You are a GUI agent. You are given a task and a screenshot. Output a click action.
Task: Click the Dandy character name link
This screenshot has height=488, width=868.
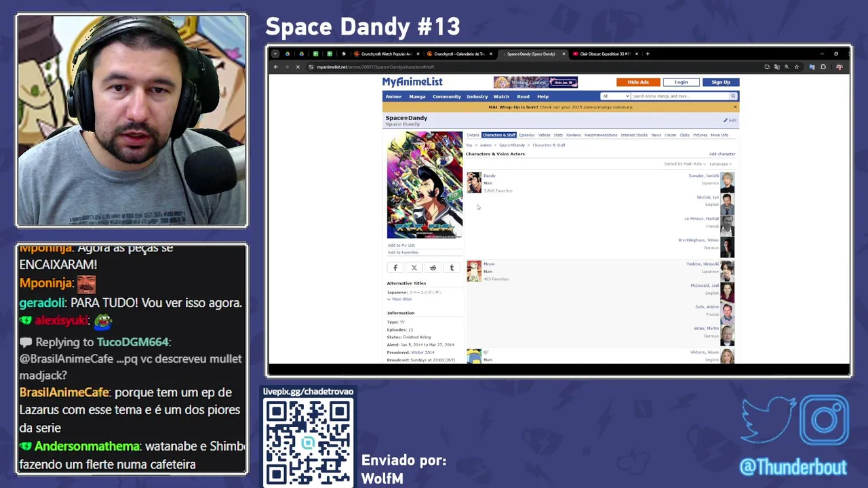coord(489,176)
